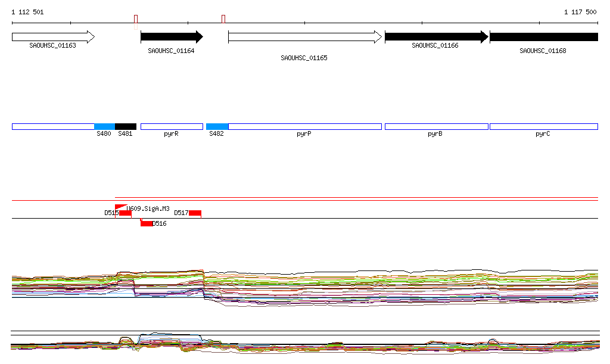Select the blue S480 segment

pos(104,126)
